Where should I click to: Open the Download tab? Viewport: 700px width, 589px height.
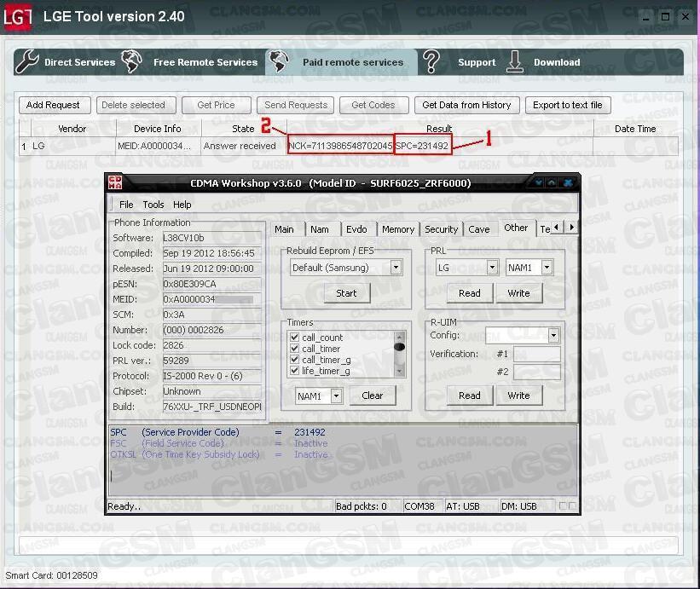[x=557, y=62]
